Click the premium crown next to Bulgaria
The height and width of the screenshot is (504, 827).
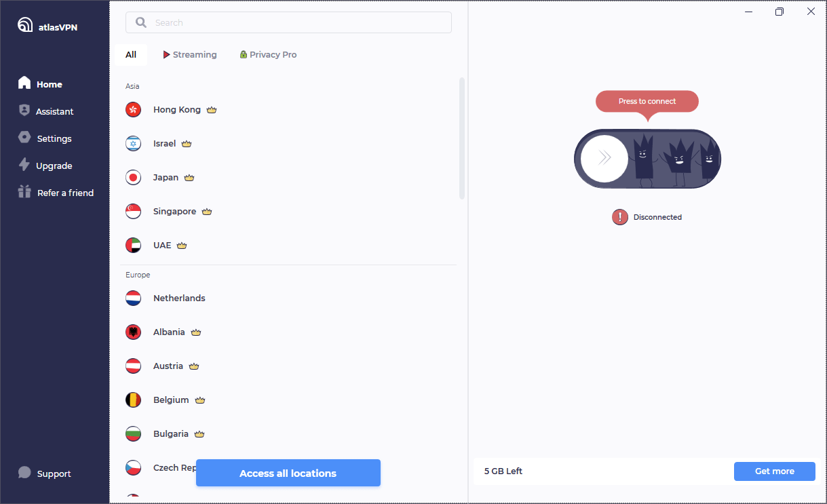pyautogui.click(x=199, y=433)
